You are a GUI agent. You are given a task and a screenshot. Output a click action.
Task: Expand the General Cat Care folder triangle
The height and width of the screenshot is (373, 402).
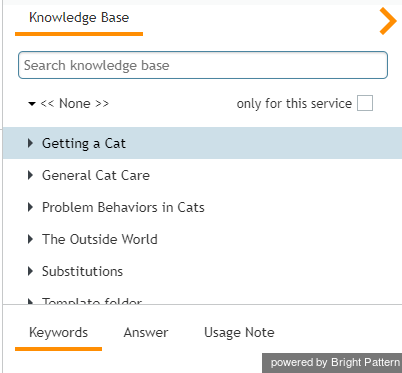point(30,175)
